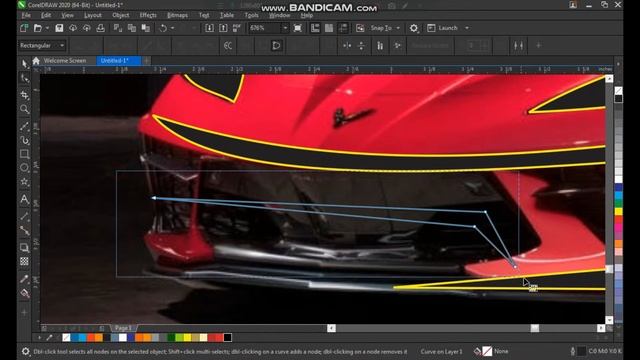Switch to the Untitled-1 document tab

point(118,60)
